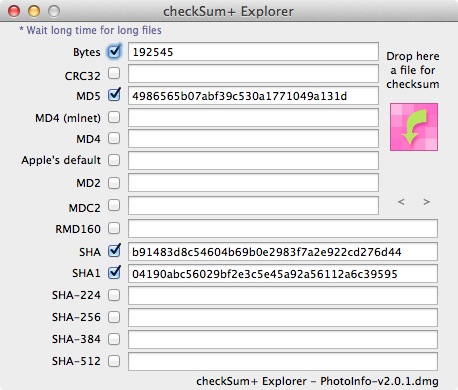This screenshot has height=390, width=458.
Task: Click the empty SHA-384 field
Action: click(x=283, y=339)
